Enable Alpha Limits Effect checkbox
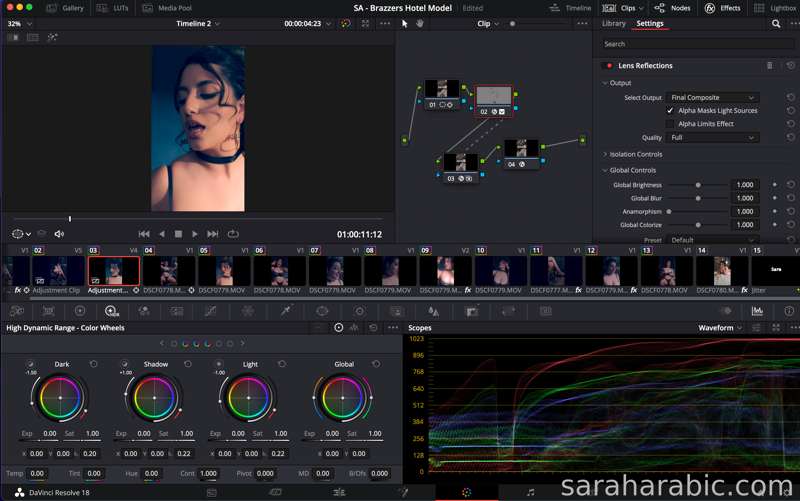800x501 pixels. pos(670,124)
